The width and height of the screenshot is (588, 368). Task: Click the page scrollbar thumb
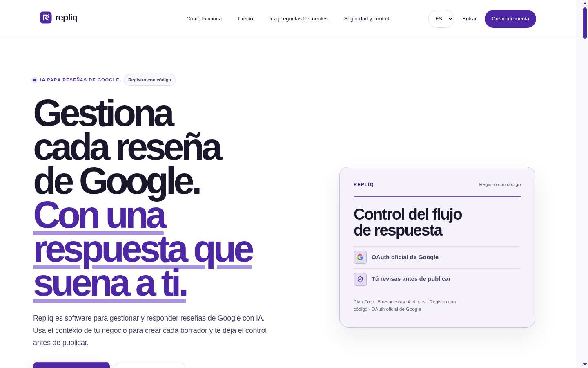coord(585,23)
